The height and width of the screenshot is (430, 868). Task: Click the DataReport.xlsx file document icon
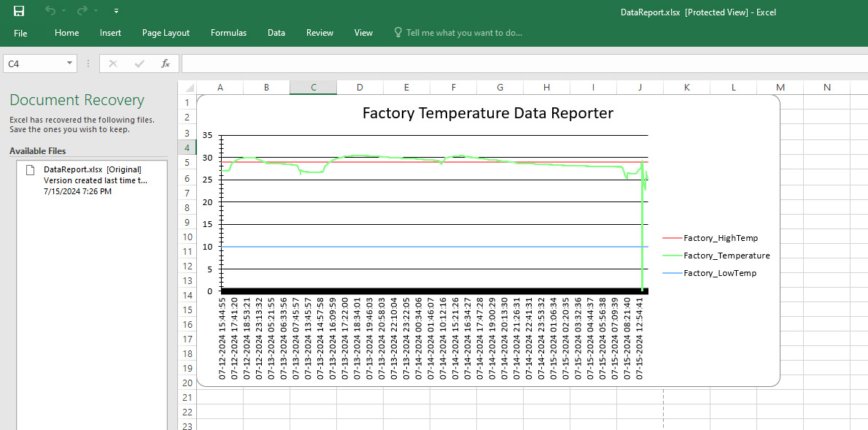click(31, 170)
